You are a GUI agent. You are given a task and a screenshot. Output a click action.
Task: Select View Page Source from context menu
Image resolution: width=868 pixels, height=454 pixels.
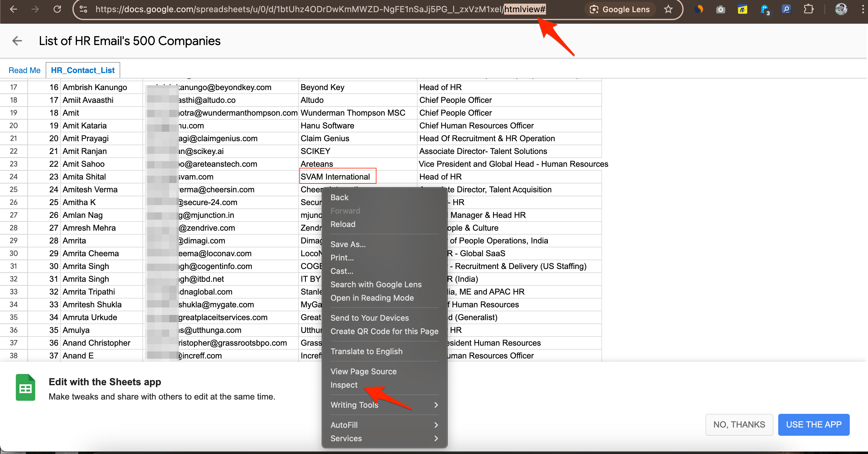coord(363,371)
